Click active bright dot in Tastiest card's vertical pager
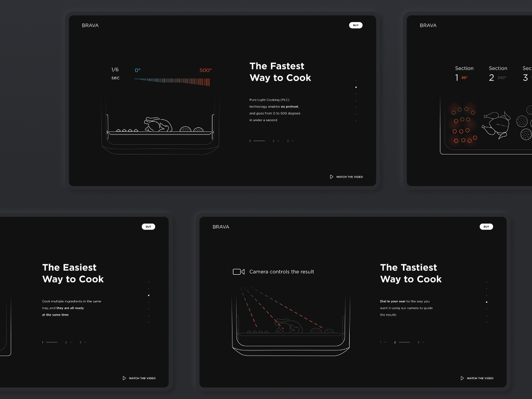The width and height of the screenshot is (532, 399). [x=486, y=302]
